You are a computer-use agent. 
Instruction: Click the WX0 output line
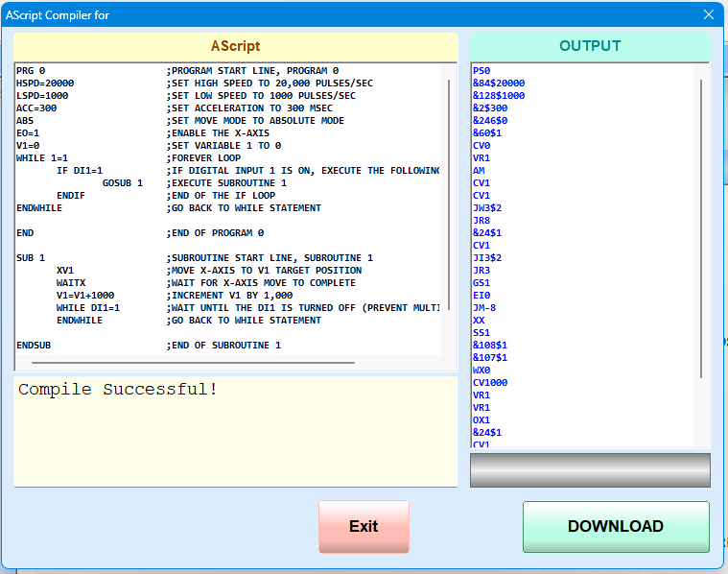481,371
